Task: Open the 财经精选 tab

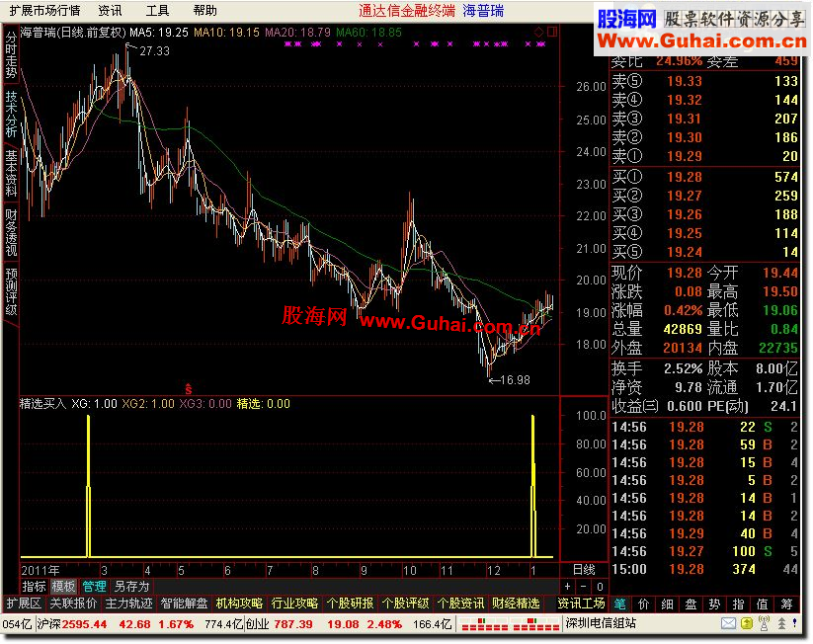Action: pos(516,604)
